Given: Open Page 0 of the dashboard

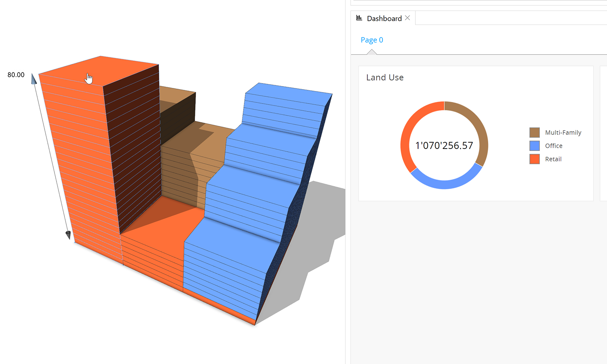Looking at the screenshot, I should coord(372,40).
